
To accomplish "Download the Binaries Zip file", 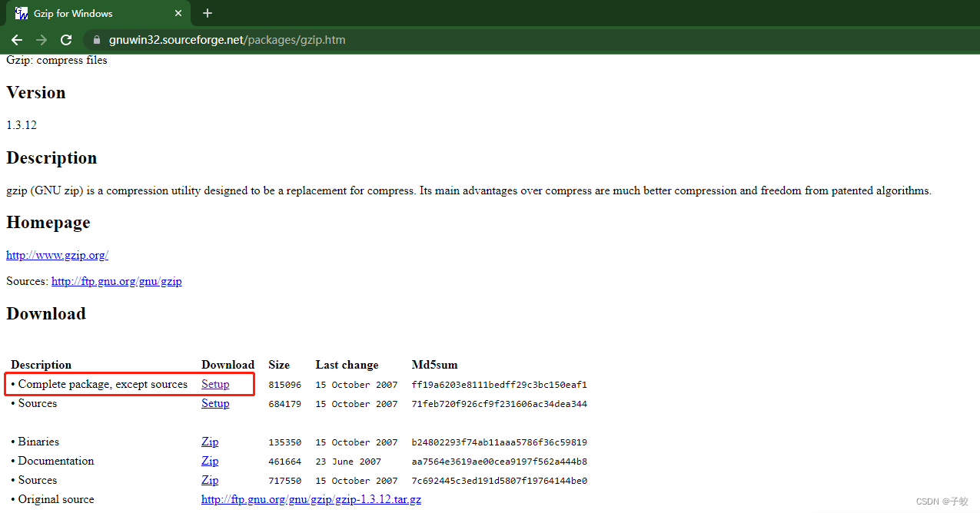I will (x=210, y=442).
